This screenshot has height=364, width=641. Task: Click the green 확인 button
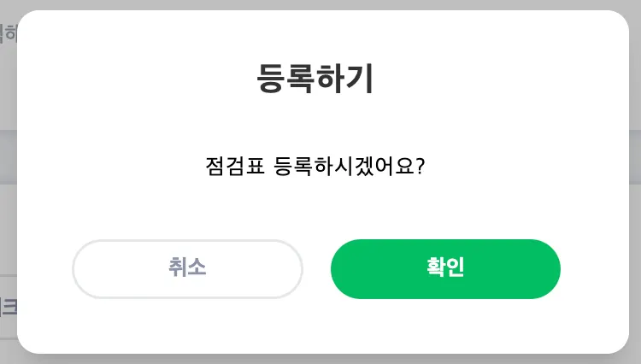(445, 269)
